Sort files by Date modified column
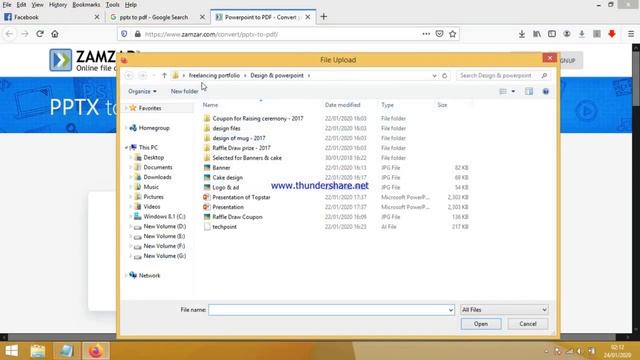The height and width of the screenshot is (360, 640). tap(342, 105)
